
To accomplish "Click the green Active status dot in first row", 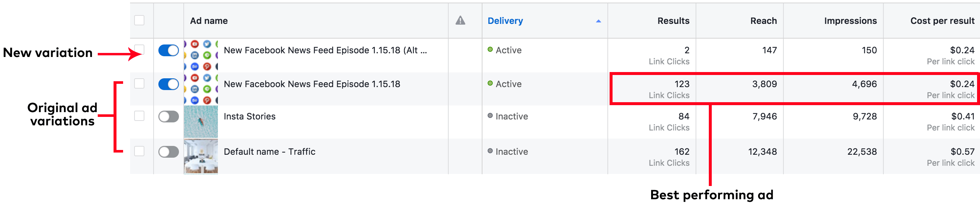I will [490, 50].
